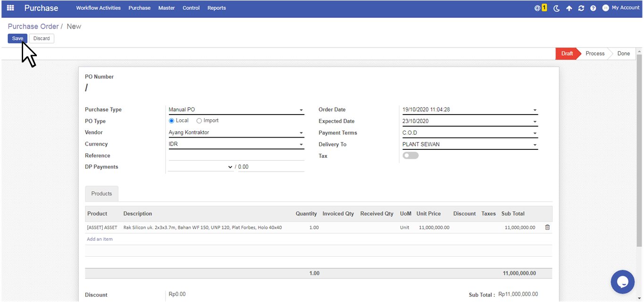Enable the Tax toggle switch
The width and height of the screenshot is (644, 302).
[410, 155]
